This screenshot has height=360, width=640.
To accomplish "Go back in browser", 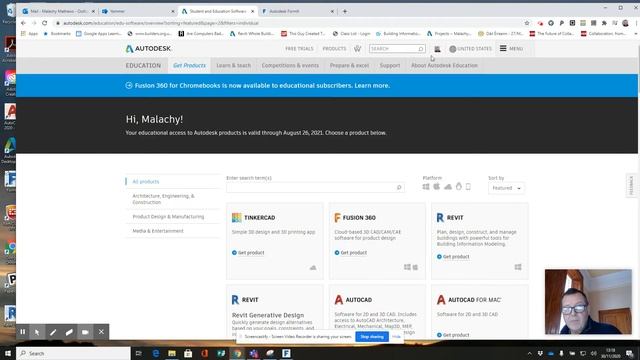I will [23, 23].
